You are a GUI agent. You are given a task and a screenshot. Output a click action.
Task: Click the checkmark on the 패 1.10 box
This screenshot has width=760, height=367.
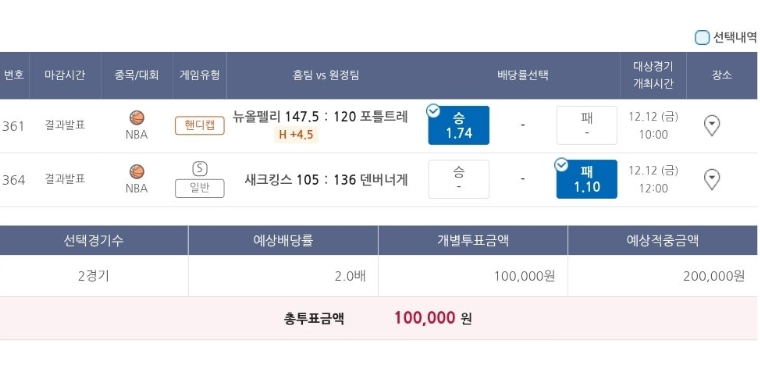point(561,165)
